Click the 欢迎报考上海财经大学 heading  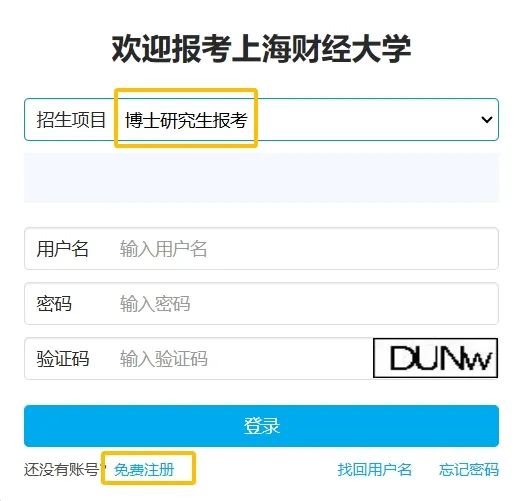pyautogui.click(x=261, y=49)
